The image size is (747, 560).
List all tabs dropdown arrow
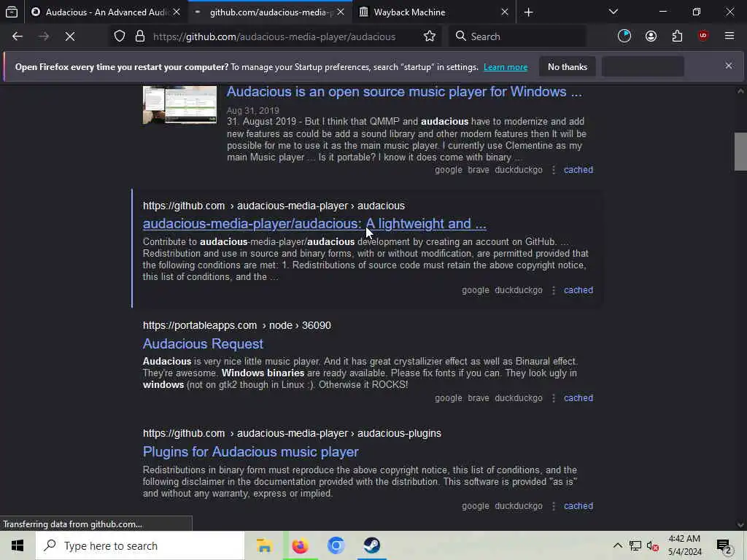[613, 12]
